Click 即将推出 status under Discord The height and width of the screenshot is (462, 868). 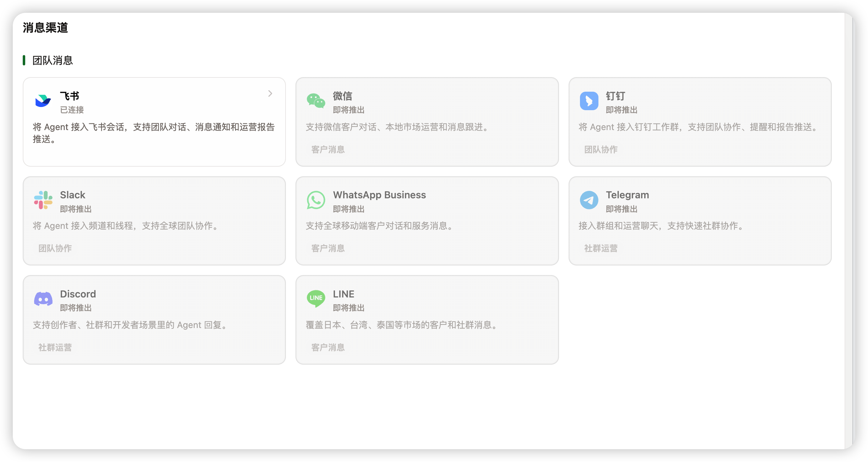76,308
